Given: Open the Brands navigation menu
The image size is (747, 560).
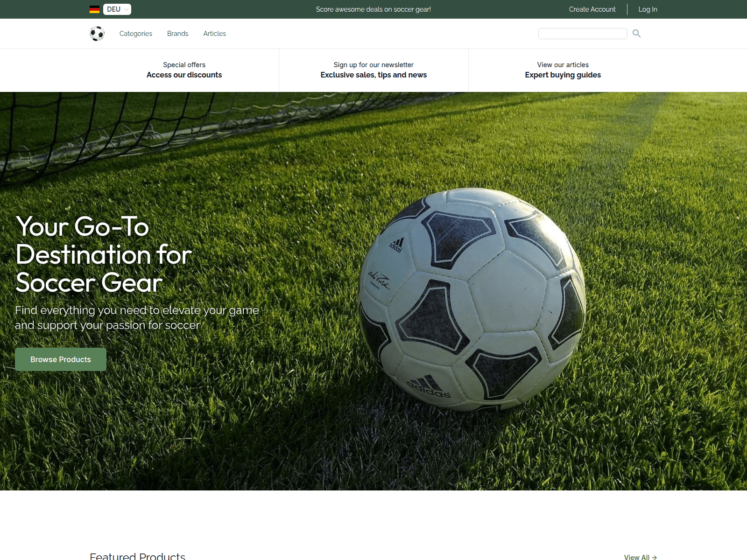Looking at the screenshot, I should point(177,33).
